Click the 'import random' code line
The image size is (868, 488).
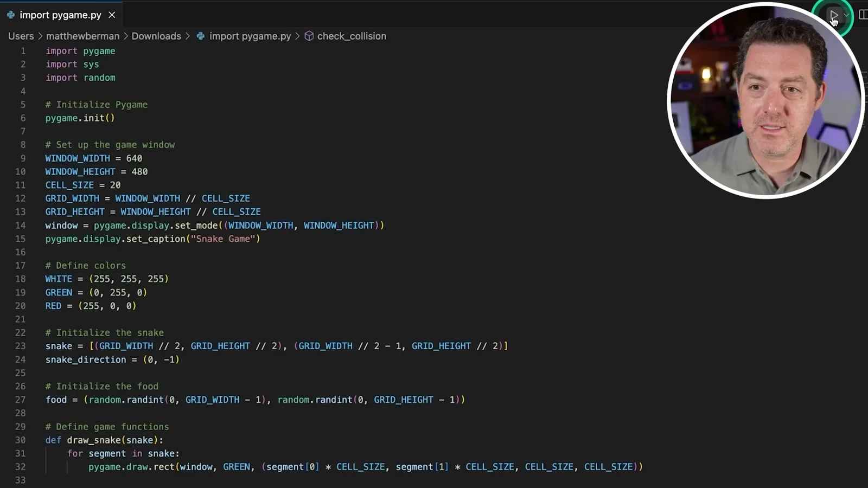[x=80, y=78]
